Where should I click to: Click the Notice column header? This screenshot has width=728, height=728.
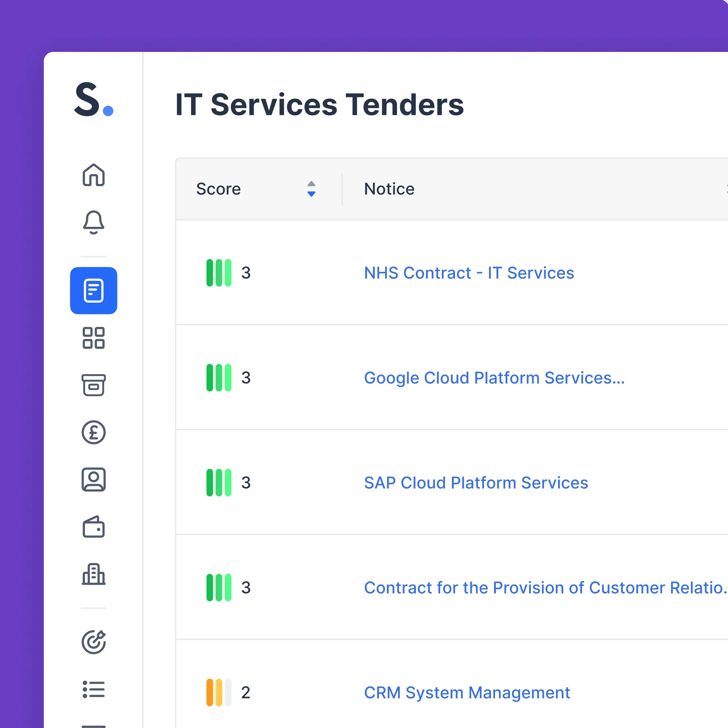point(389,189)
